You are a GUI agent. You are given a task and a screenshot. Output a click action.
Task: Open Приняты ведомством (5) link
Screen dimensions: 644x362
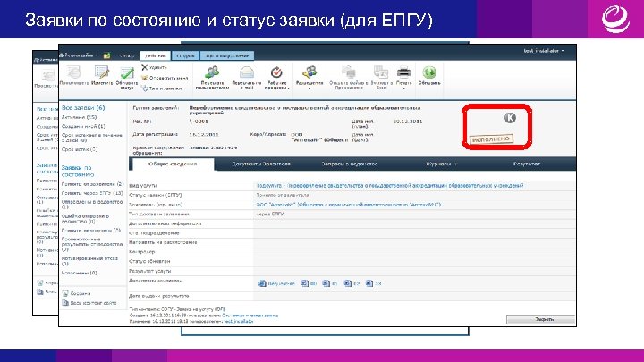(x=91, y=231)
